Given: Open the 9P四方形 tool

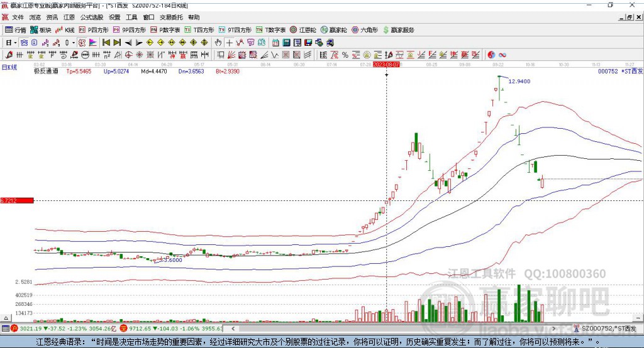Looking at the screenshot, I should click(x=130, y=30).
